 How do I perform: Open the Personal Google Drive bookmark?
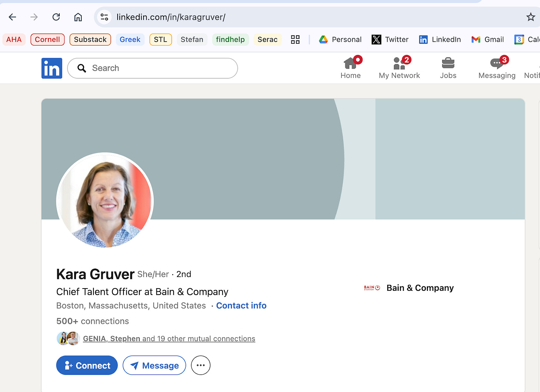point(340,40)
